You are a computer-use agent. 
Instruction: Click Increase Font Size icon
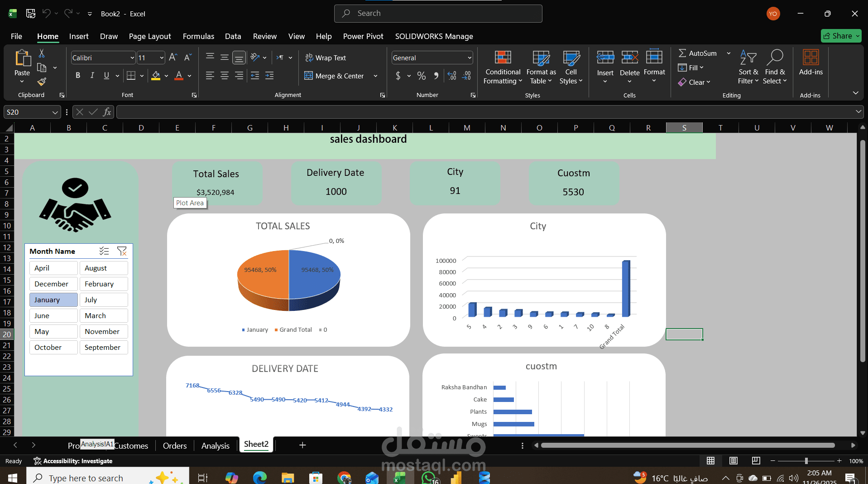point(173,58)
